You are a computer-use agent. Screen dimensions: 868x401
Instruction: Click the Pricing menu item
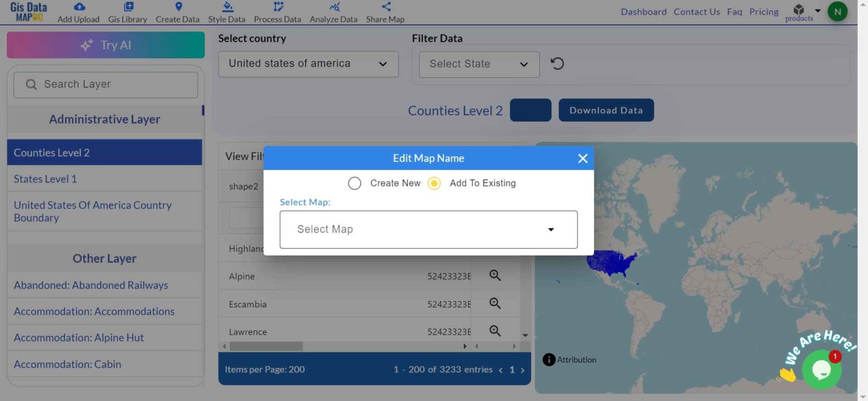click(763, 11)
